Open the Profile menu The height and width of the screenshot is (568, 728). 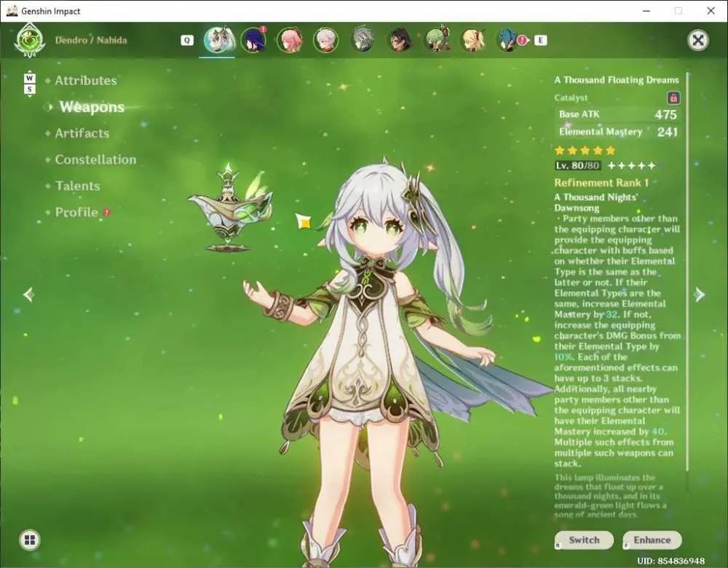[76, 213]
